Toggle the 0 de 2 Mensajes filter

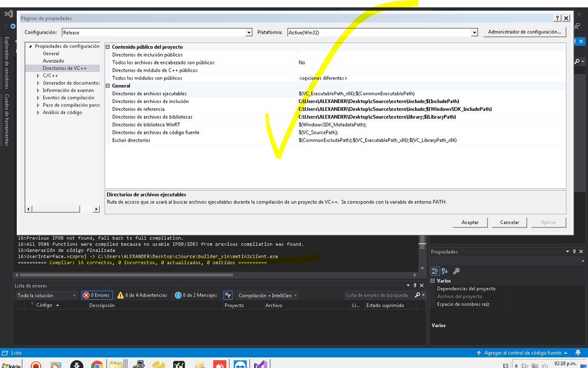[196, 295]
